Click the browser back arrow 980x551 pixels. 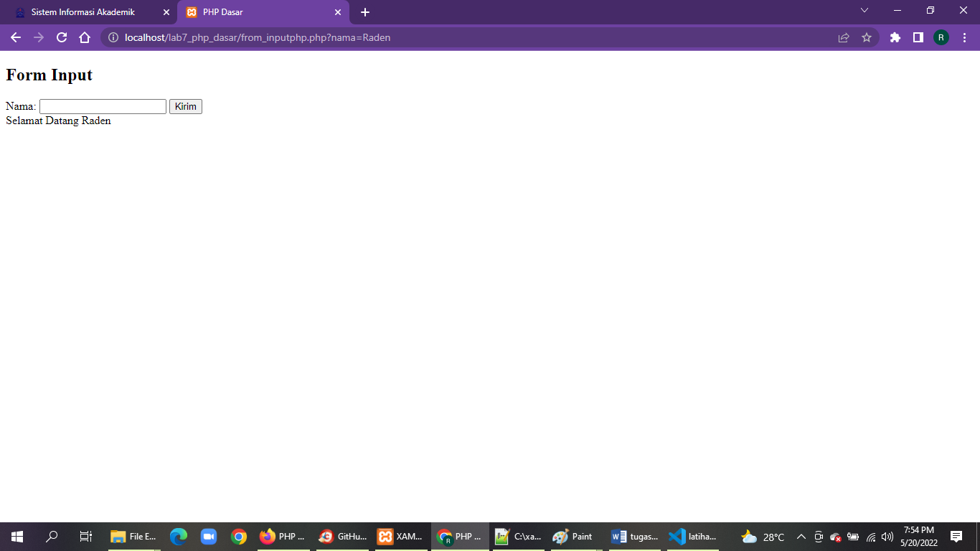pyautogui.click(x=16, y=37)
